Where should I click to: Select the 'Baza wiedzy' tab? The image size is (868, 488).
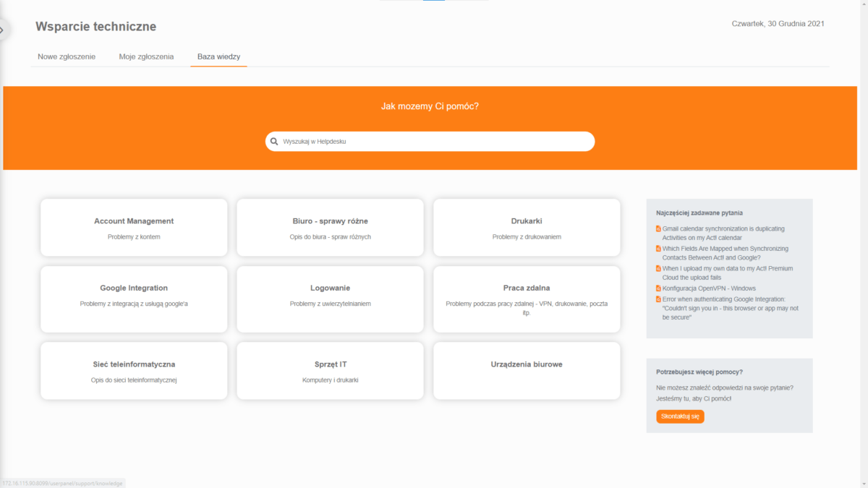[218, 56]
